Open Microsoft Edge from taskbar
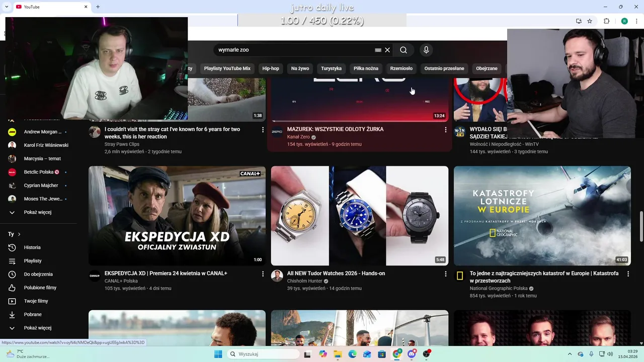This screenshot has width=644, height=362. pyautogui.click(x=352, y=354)
